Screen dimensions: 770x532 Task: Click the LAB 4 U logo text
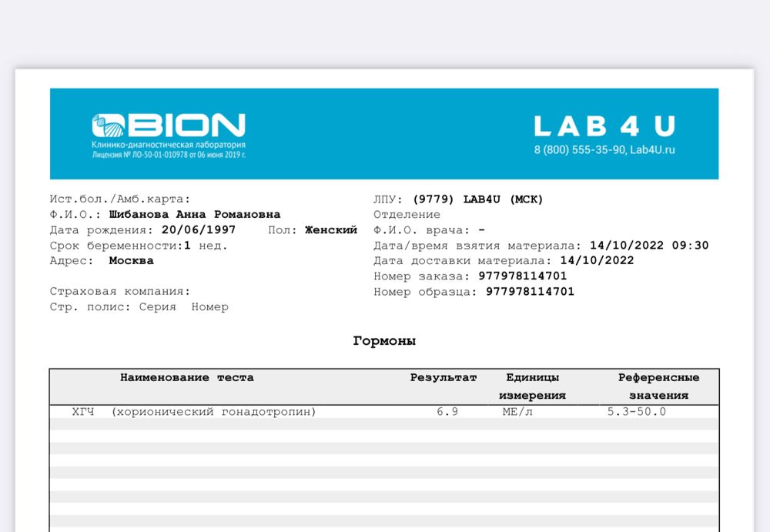pyautogui.click(x=604, y=126)
